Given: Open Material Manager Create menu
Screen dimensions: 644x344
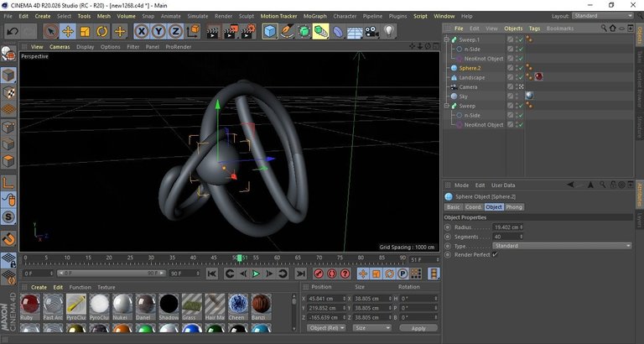Looking at the screenshot, I should point(39,287).
